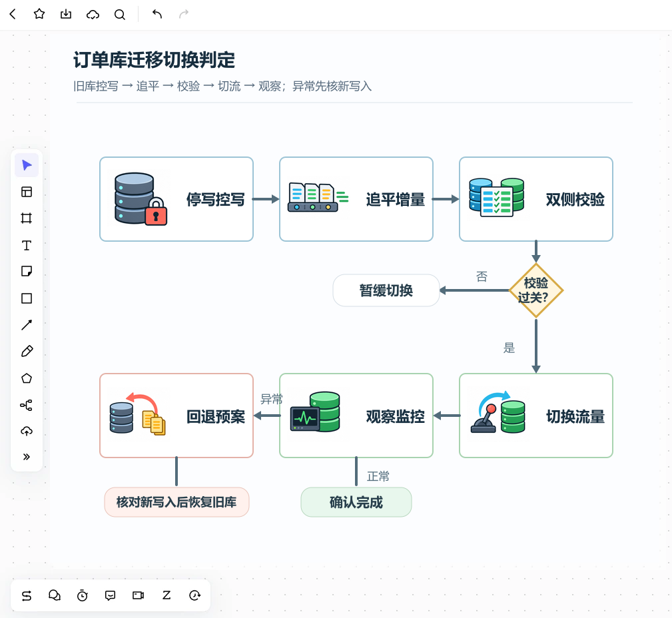Screen dimensions: 672x618
Task: Click the S-shaped flow path icon
Action: [27, 596]
